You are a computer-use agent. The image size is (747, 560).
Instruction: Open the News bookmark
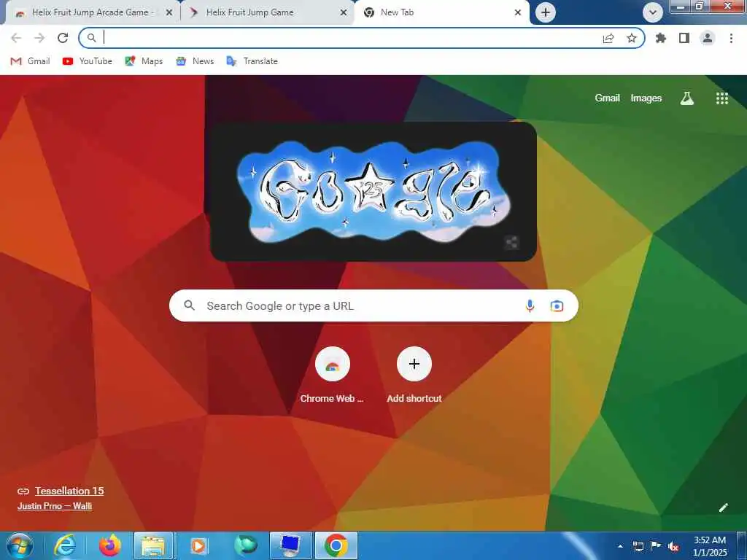pyautogui.click(x=194, y=61)
